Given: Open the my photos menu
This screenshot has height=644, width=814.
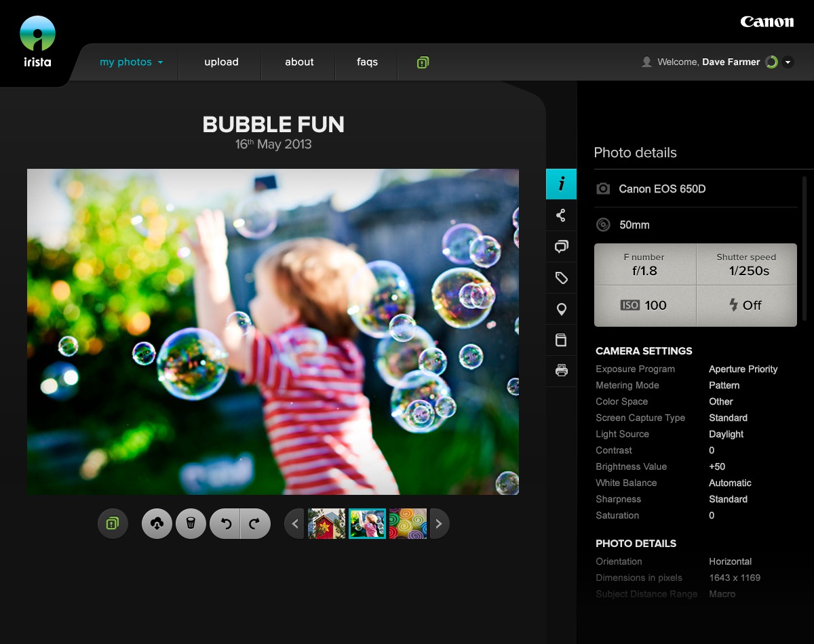Looking at the screenshot, I should click(132, 62).
